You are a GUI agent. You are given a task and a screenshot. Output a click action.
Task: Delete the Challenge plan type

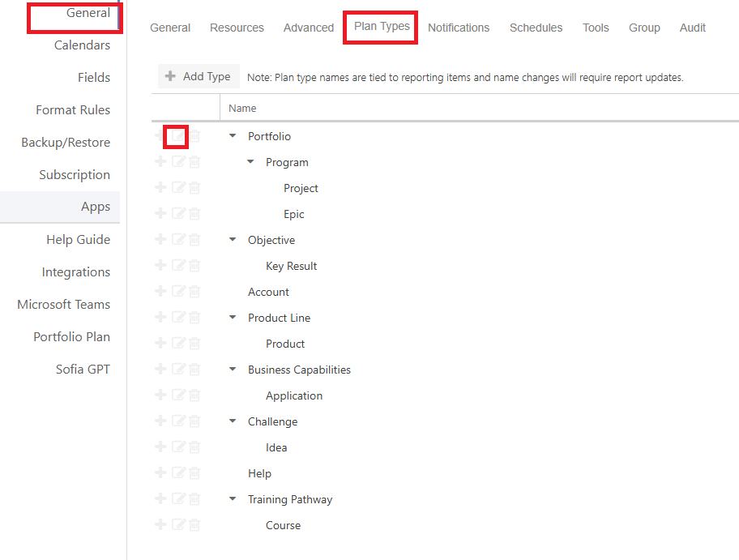tap(194, 421)
